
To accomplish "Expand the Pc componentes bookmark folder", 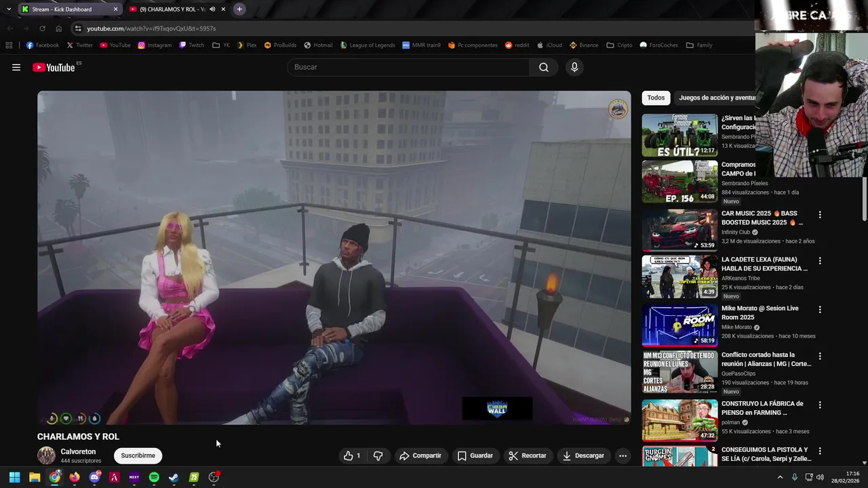I will [473, 45].
